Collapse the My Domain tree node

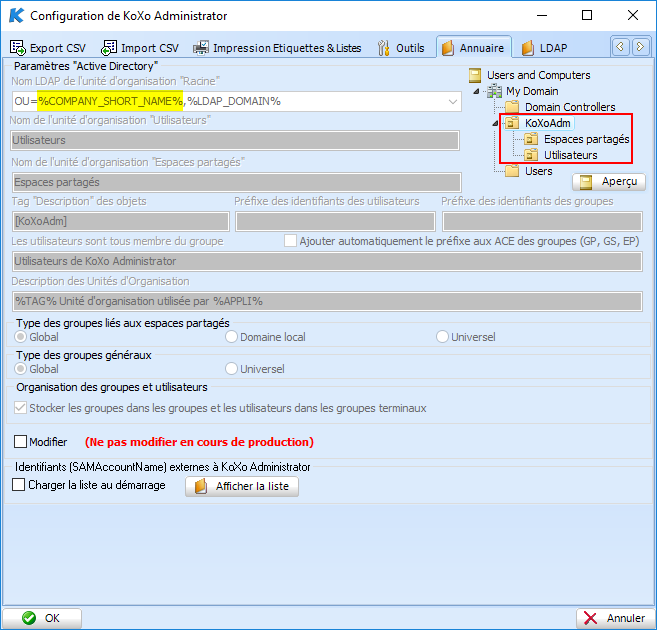pos(476,91)
